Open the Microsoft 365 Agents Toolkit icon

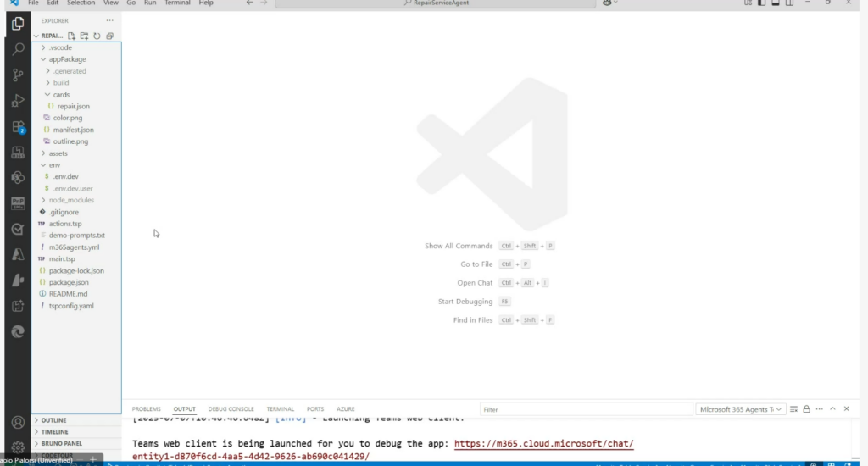tap(18, 153)
